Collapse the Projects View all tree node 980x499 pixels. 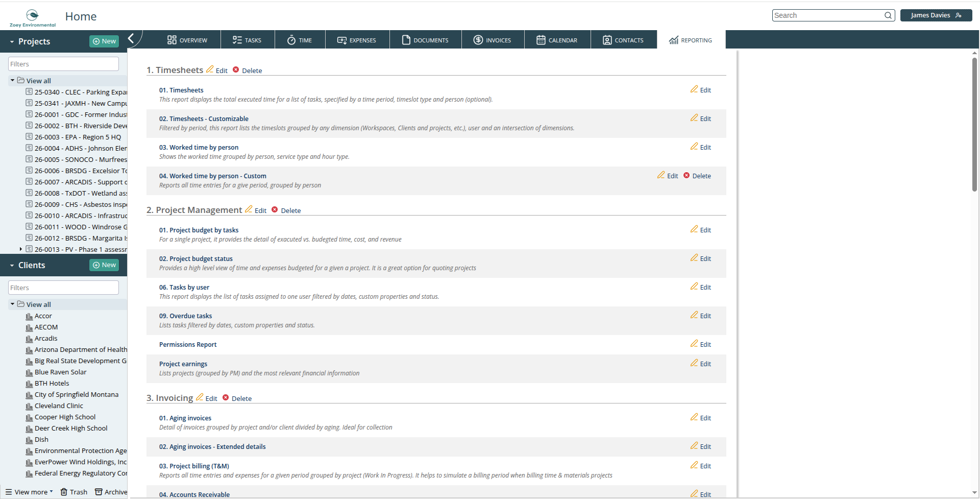[12, 80]
